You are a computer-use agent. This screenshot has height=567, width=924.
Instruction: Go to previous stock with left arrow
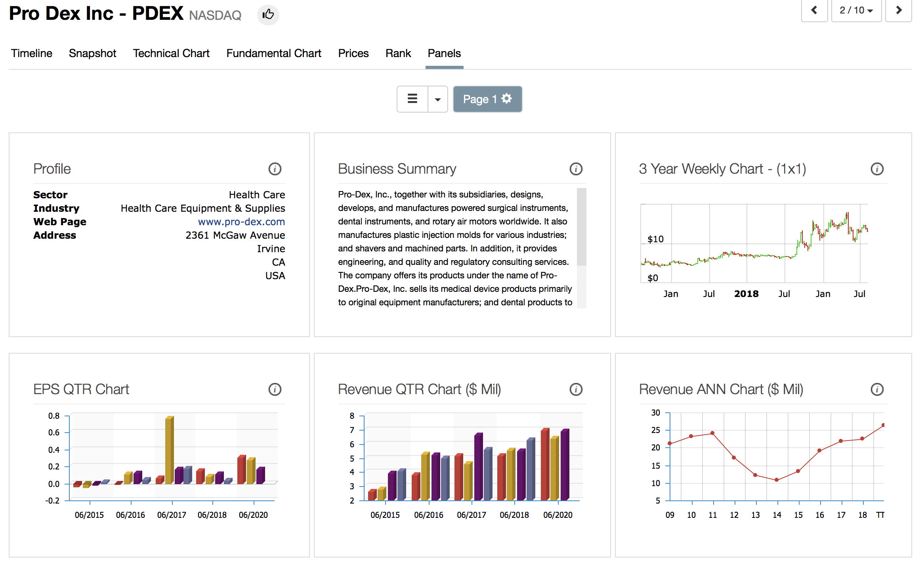814,10
